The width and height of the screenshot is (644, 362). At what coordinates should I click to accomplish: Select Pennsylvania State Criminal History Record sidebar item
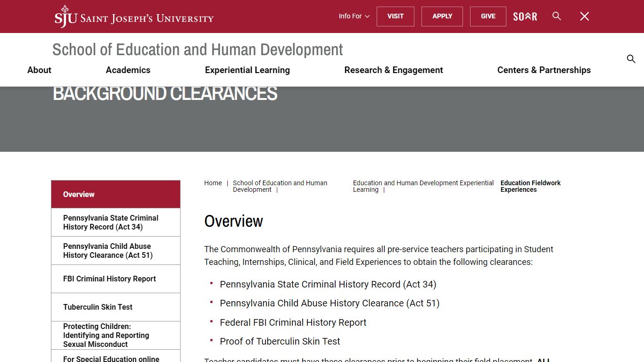pos(116,222)
